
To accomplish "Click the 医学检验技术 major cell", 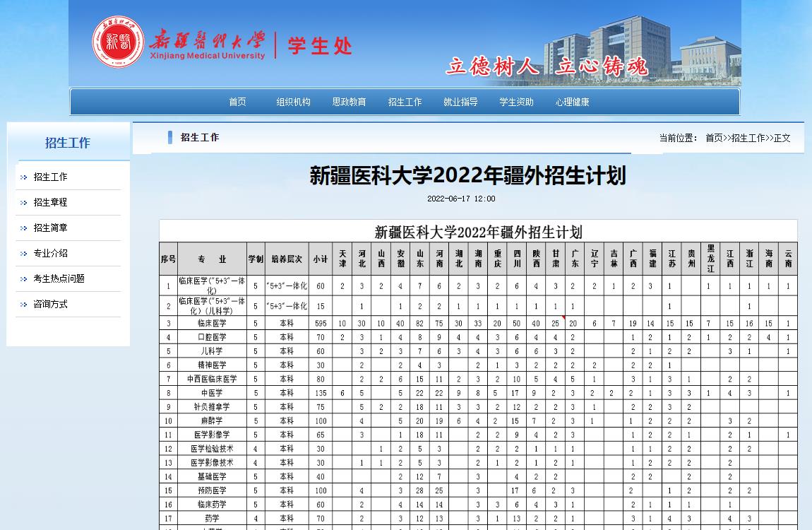I will click(x=212, y=449).
